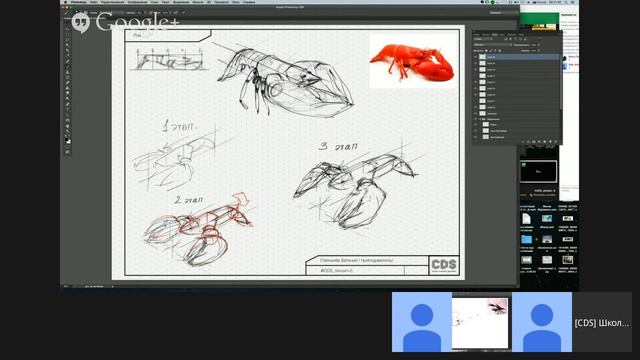Toggle visibility of the third layer
Viewport: 640px width, 360px height.
[x=476, y=69]
